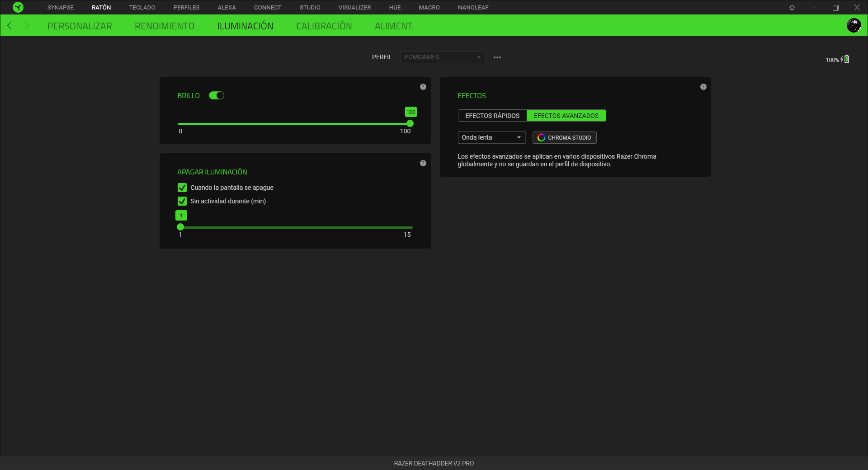
Task: Open the Visualizer tab
Action: click(354, 8)
